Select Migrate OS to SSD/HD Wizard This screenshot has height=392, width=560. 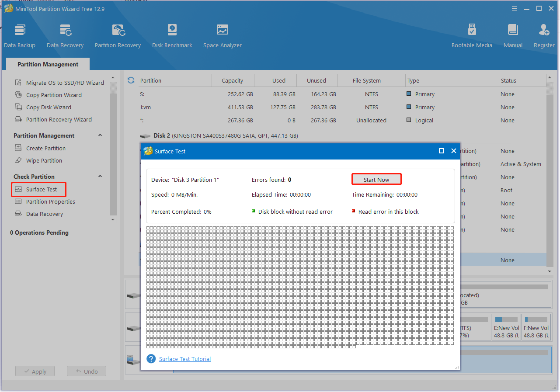click(60, 83)
